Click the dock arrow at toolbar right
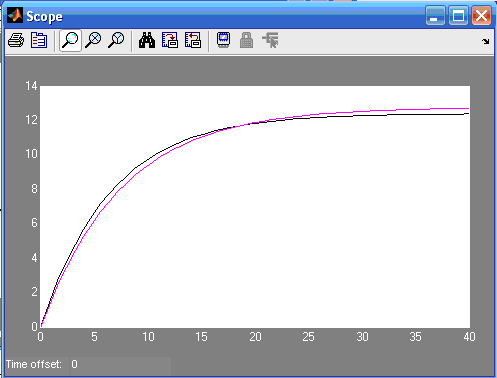The width and height of the screenshot is (497, 378). point(486,41)
